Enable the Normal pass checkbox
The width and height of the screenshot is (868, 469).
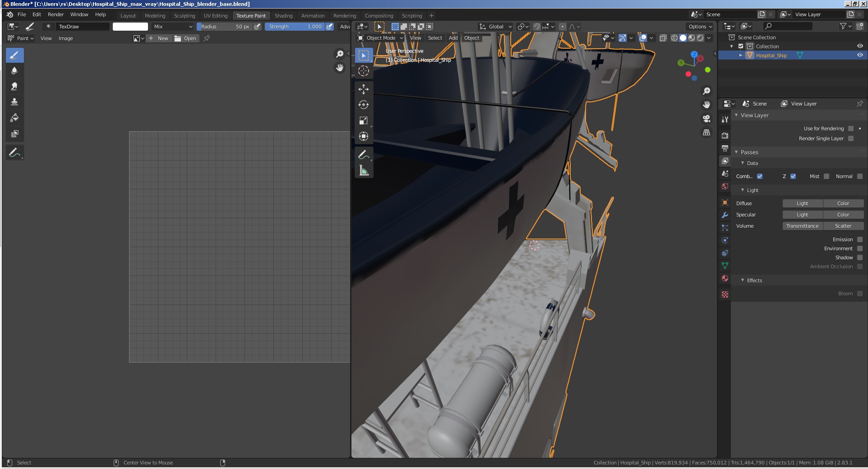pos(860,176)
